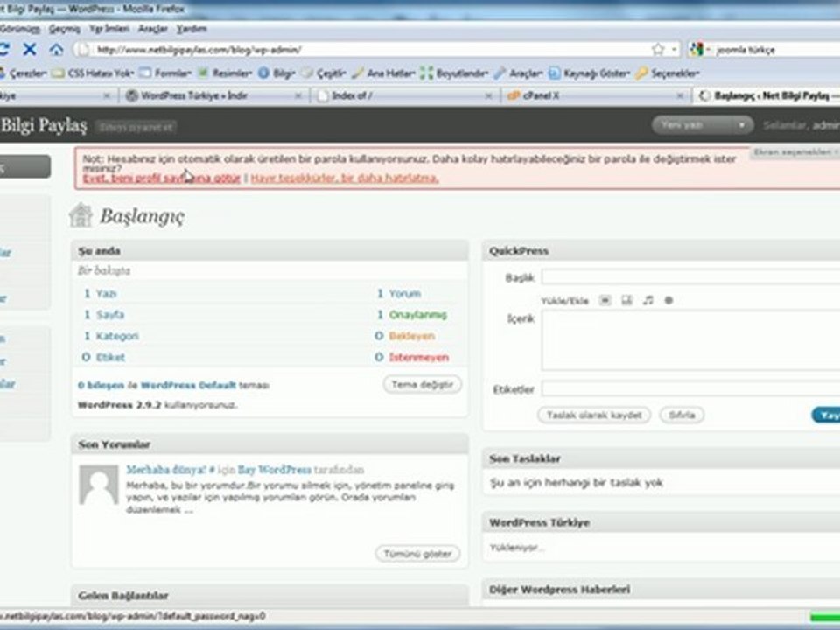The image size is (840, 630).
Task: Click Hayır teşekkürler, bir daha hatırlatma link
Action: [345, 178]
